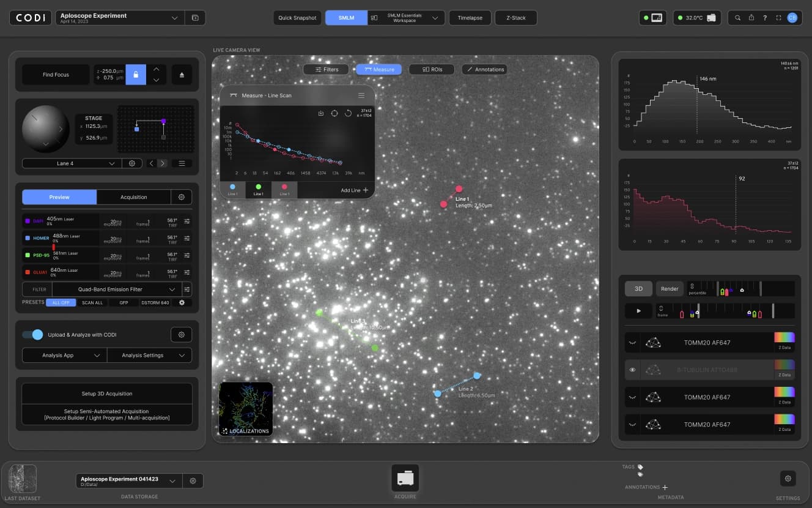This screenshot has height=508, width=812.
Task: Select the Measure tab above camera view
Action: pyautogui.click(x=379, y=69)
